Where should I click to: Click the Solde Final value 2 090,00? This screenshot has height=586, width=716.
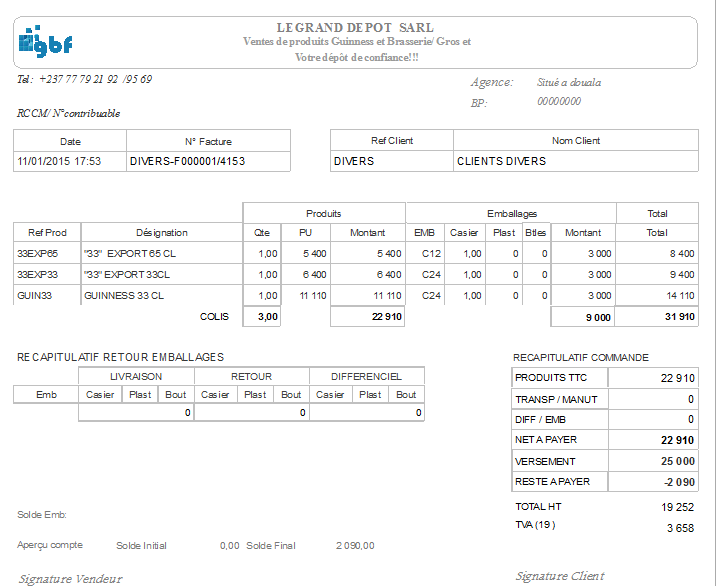pyautogui.click(x=354, y=545)
